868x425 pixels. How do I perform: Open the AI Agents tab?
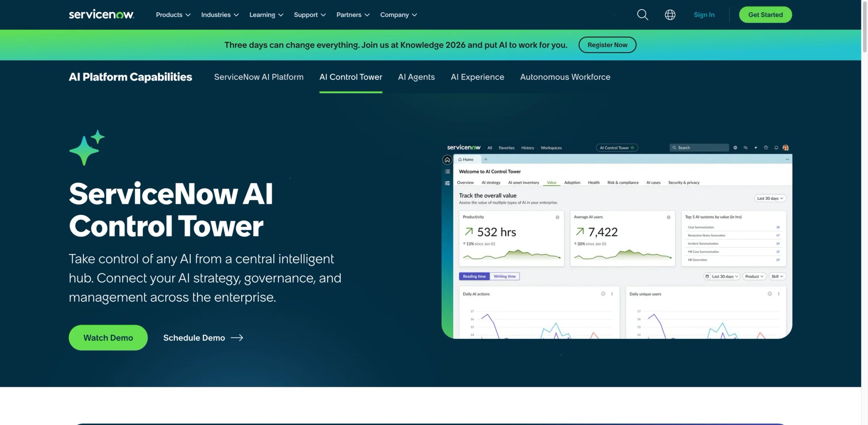(416, 77)
